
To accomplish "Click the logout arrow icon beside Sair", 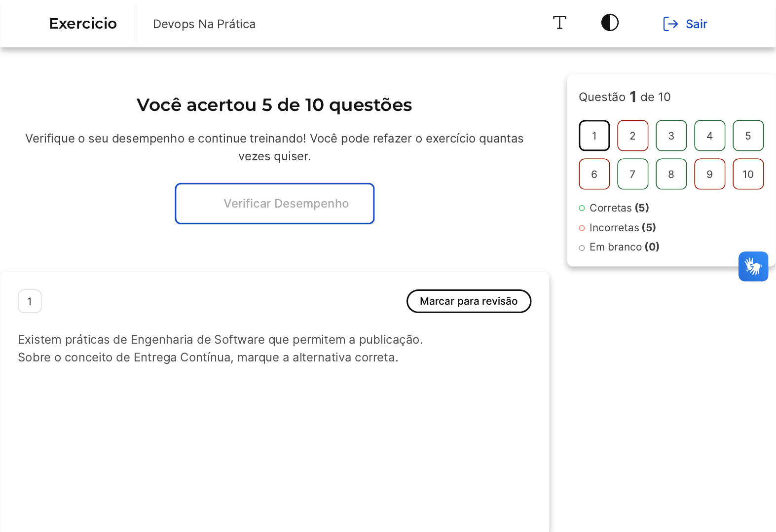I will coord(670,24).
